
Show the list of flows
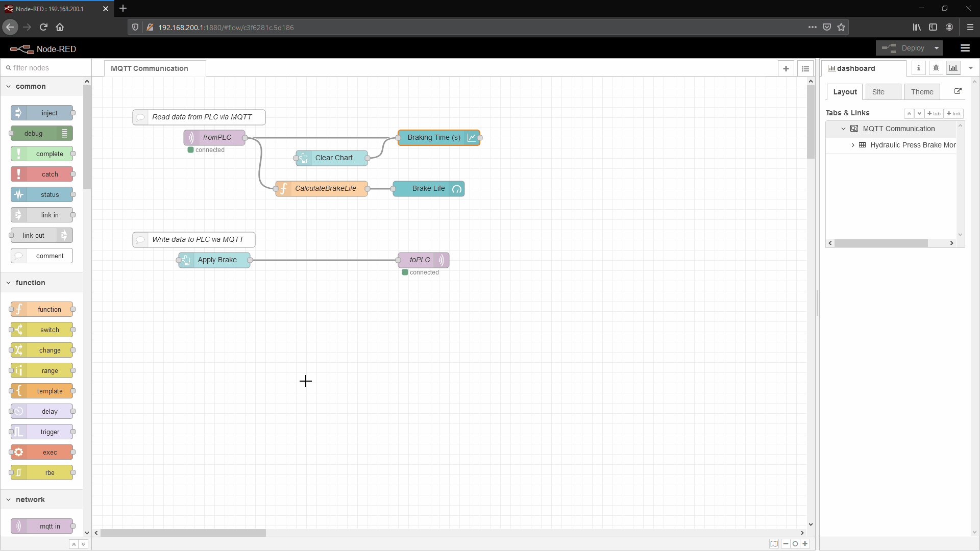click(805, 68)
